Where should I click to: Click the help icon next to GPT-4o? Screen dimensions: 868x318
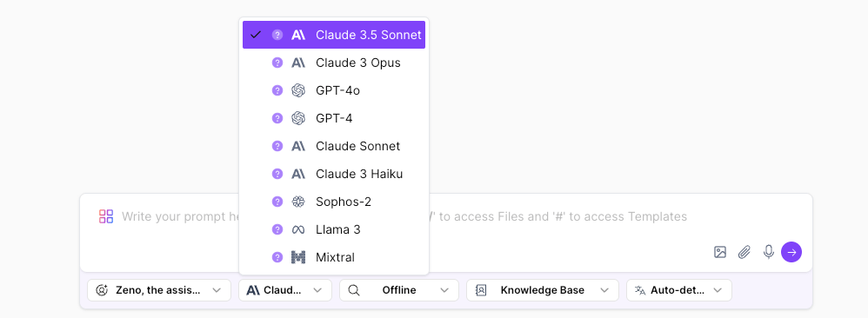(277, 90)
